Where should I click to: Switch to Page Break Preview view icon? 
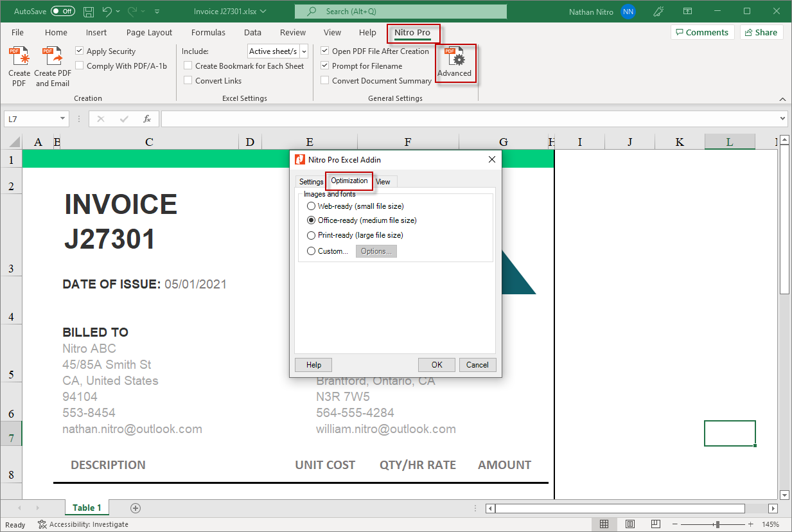coord(656,524)
